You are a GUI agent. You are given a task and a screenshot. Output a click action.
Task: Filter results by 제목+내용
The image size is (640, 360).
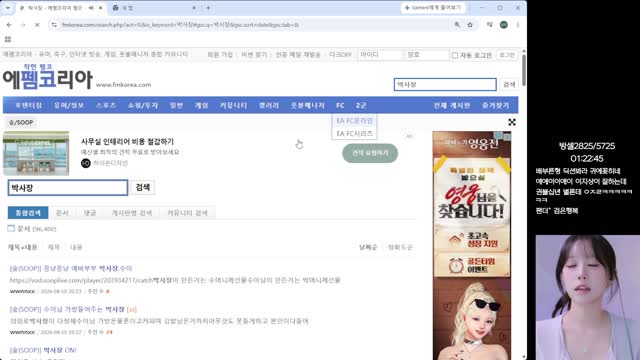[x=22, y=247]
